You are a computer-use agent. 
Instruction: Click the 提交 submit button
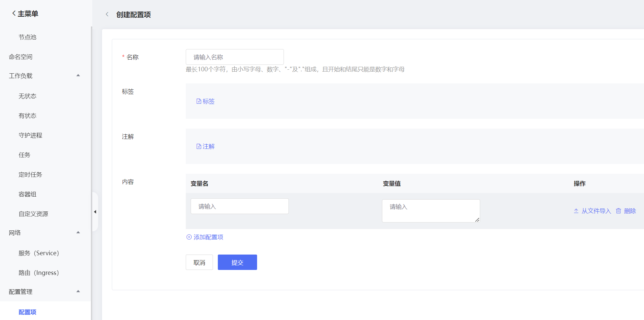[237, 262]
